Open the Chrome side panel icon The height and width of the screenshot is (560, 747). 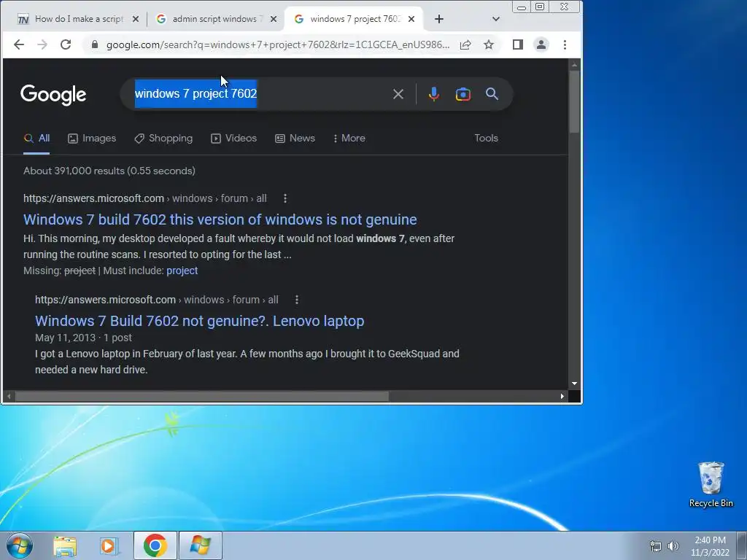click(518, 44)
